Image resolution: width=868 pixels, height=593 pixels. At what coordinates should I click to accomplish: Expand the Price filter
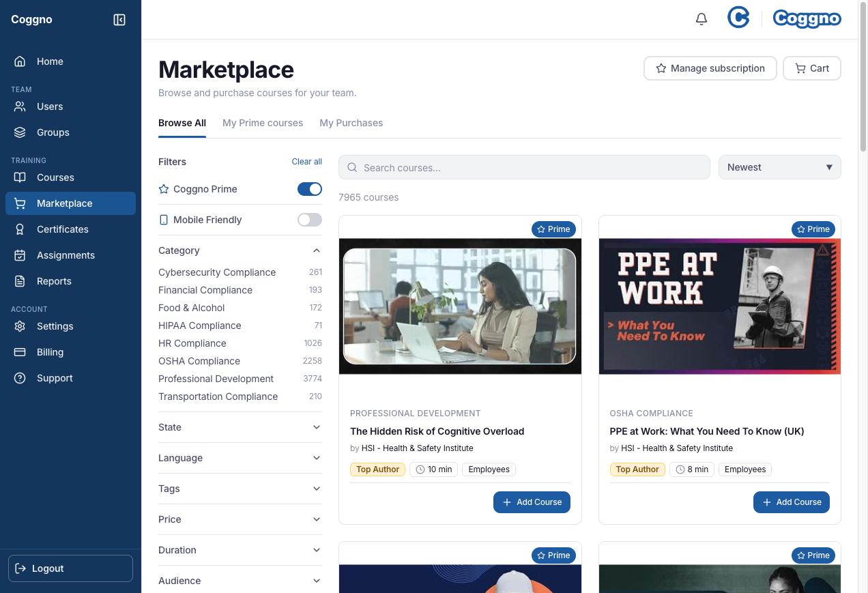pyautogui.click(x=240, y=519)
